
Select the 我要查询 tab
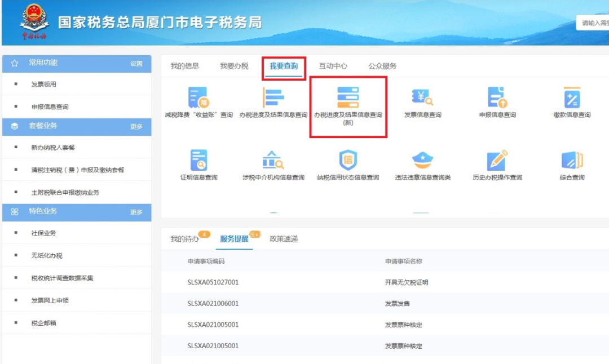pyautogui.click(x=284, y=66)
